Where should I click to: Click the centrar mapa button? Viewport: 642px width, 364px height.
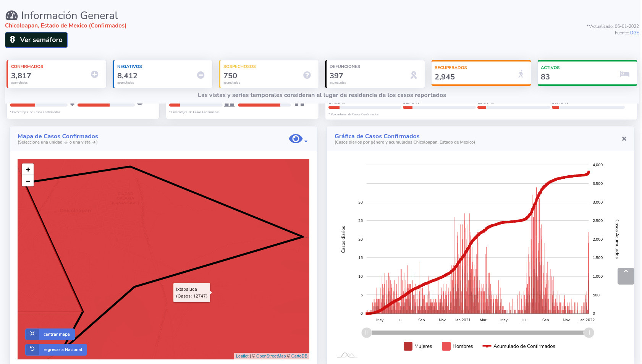click(50, 334)
